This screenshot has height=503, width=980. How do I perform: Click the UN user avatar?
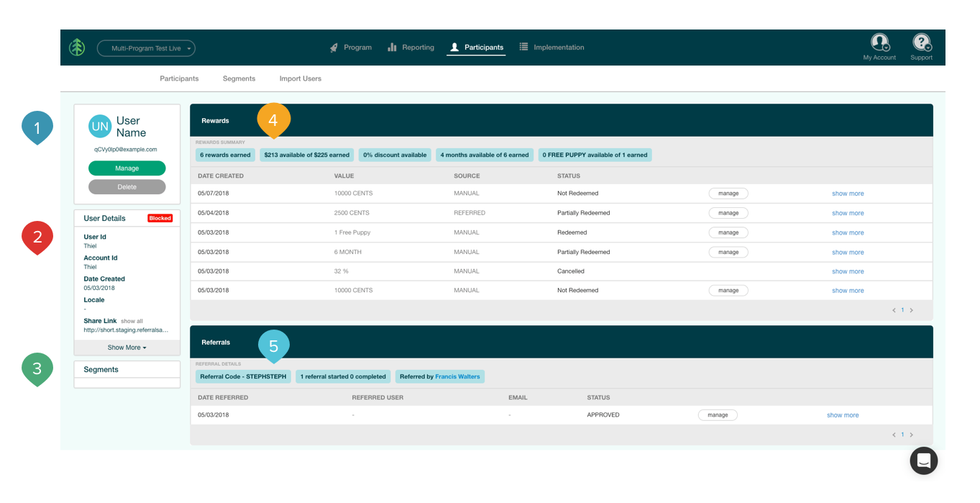100,127
